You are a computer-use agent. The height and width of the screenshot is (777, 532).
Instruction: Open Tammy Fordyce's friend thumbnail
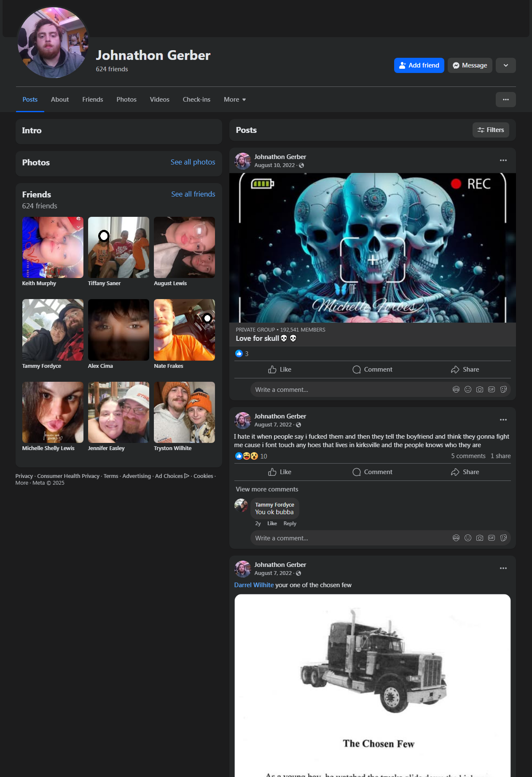pyautogui.click(x=53, y=330)
